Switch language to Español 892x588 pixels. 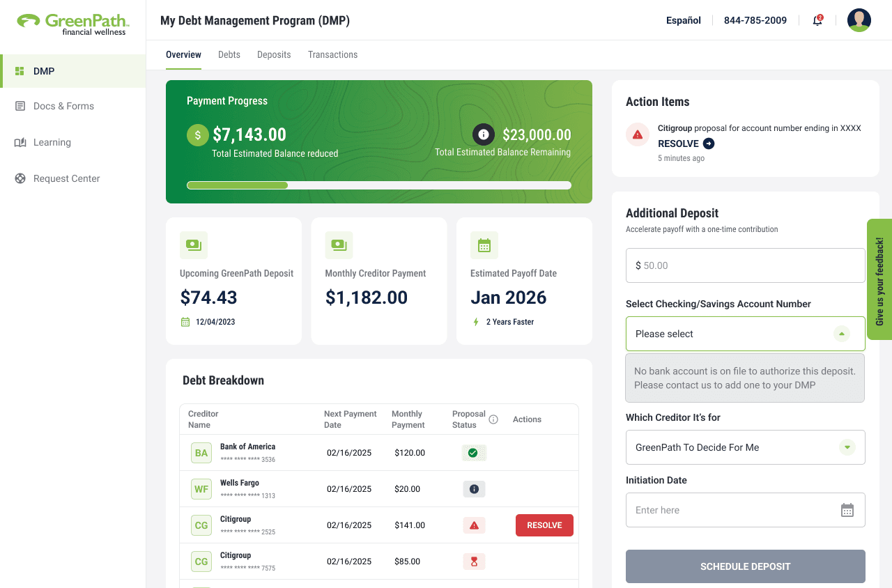tap(684, 20)
